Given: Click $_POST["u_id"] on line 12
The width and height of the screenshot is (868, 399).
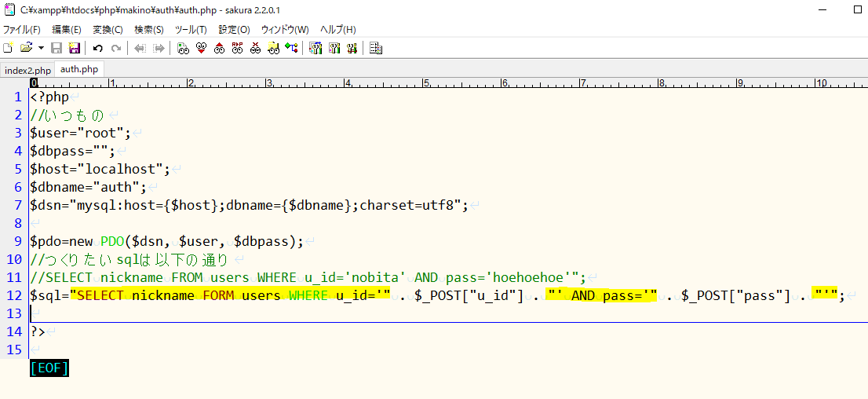Looking at the screenshot, I should [x=469, y=296].
